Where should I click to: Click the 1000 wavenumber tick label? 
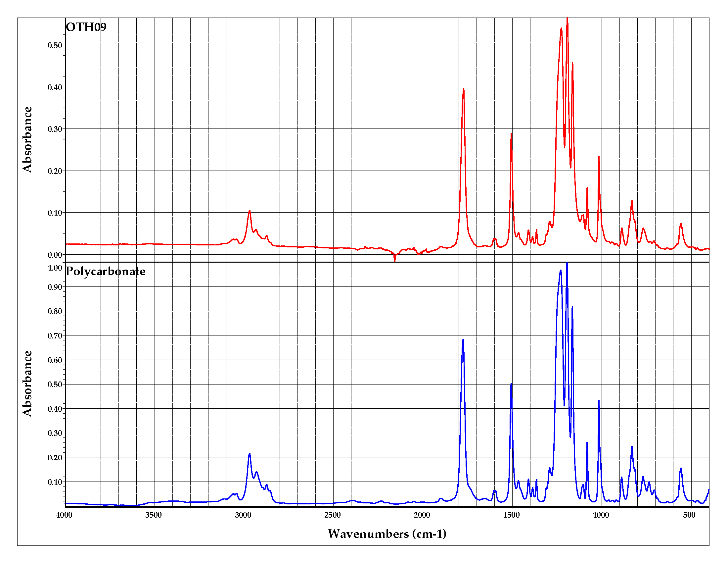[x=601, y=515]
